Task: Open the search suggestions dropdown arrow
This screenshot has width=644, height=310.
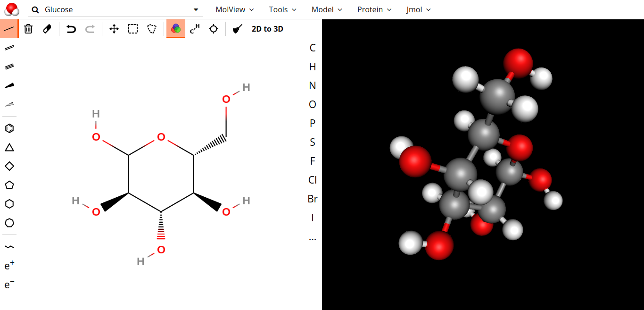Action: click(x=195, y=9)
